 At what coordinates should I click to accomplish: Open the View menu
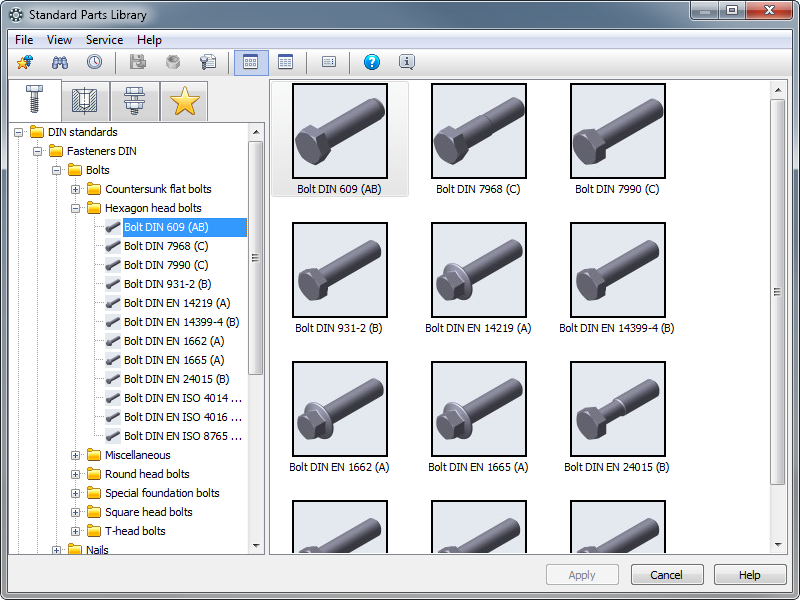pyautogui.click(x=59, y=40)
